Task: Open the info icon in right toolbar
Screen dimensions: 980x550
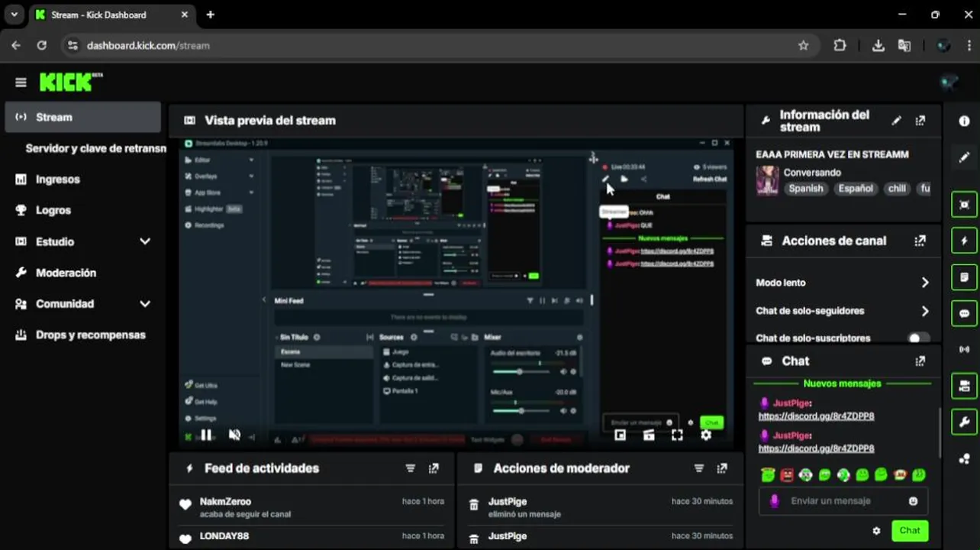Action: tap(964, 121)
